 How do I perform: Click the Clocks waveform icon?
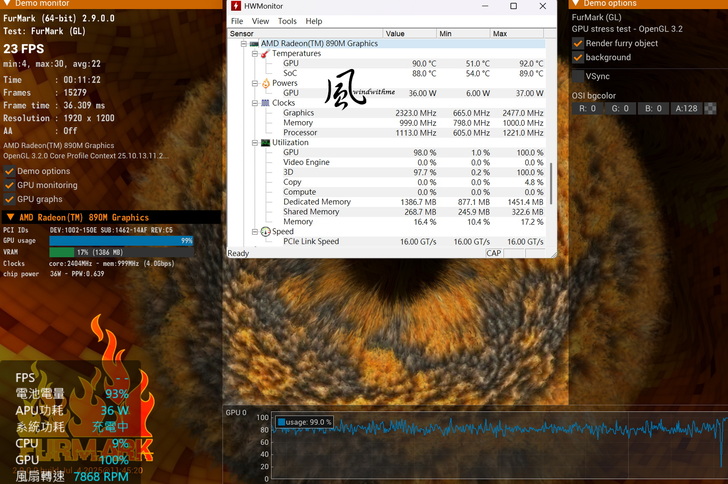(265, 103)
